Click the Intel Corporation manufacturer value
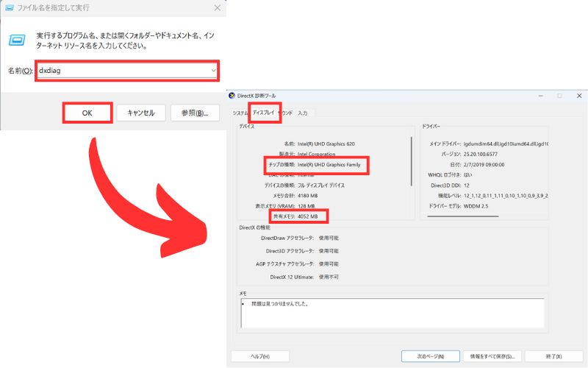 [316, 154]
